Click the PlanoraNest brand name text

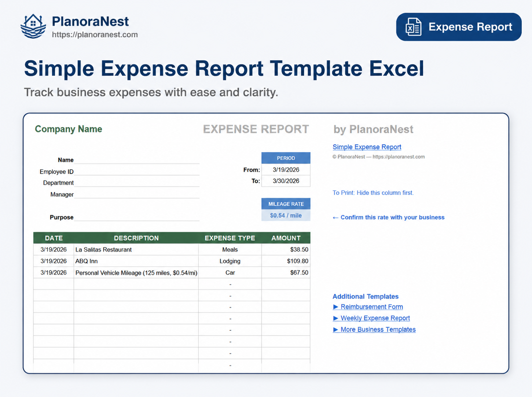tap(90, 21)
